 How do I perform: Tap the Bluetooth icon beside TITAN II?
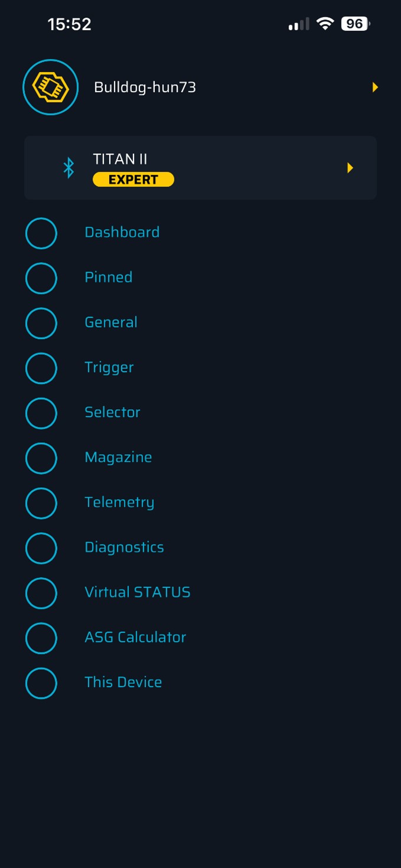coord(69,168)
